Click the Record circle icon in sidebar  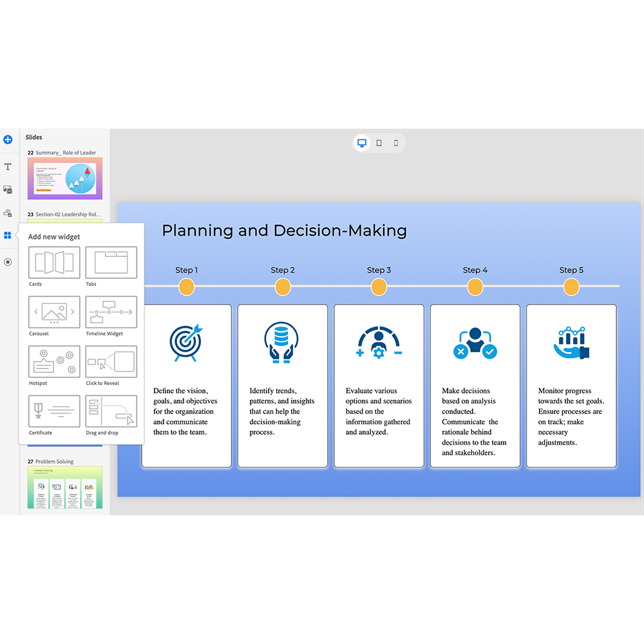click(8, 262)
